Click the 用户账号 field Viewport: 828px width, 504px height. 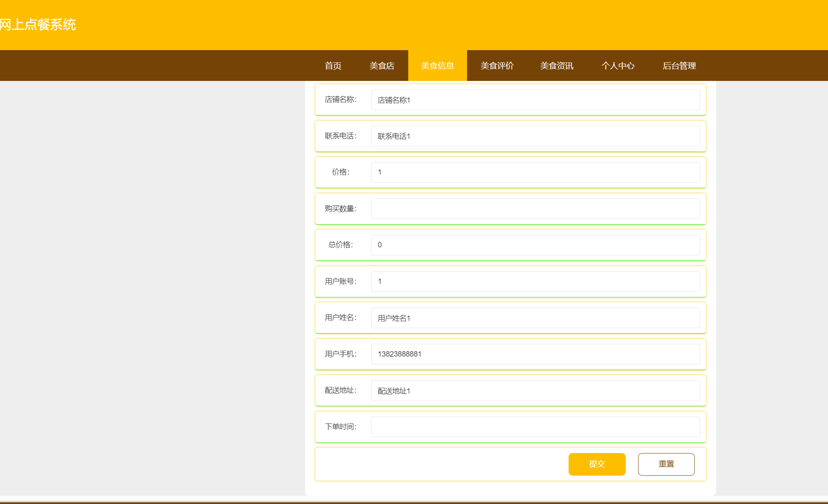coord(535,281)
